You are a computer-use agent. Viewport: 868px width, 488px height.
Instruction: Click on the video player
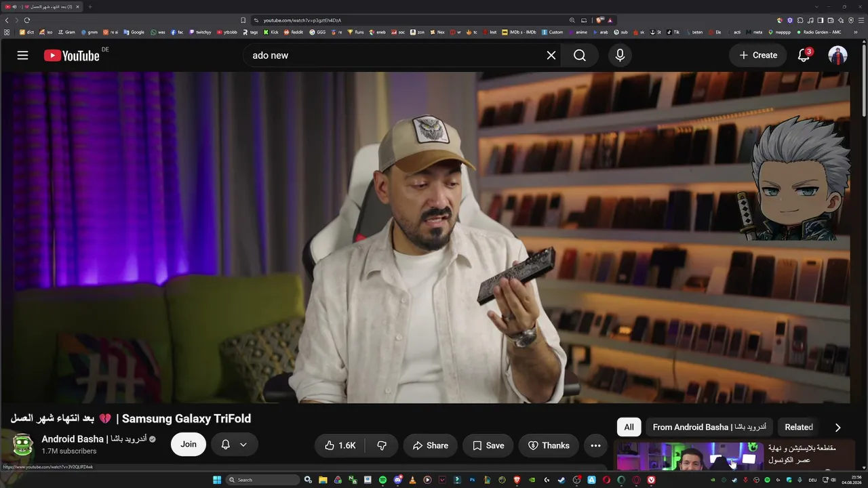coord(425,237)
